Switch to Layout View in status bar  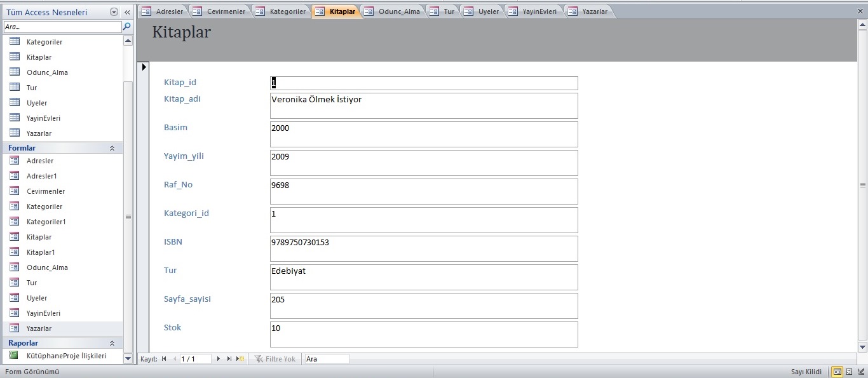click(x=849, y=372)
